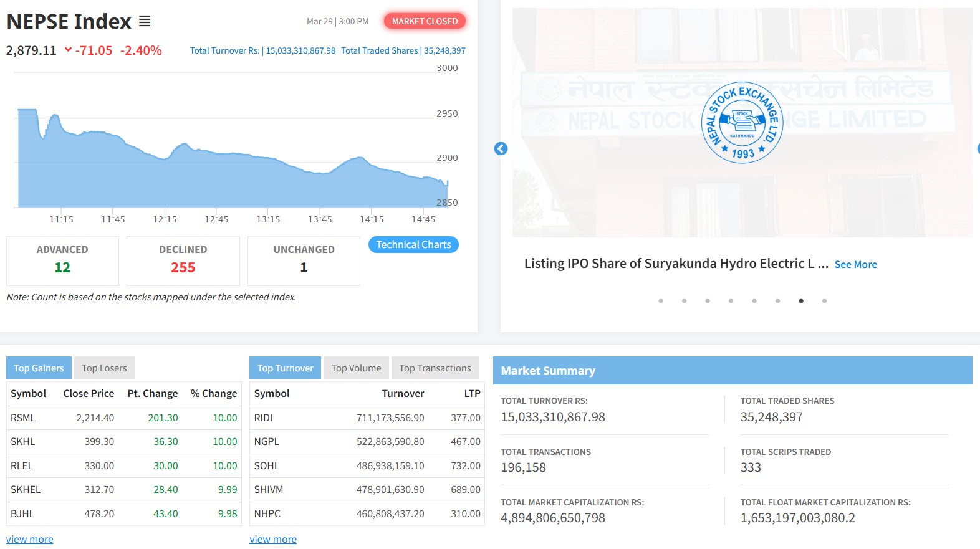Image resolution: width=980 pixels, height=549 pixels.
Task: Click the MARKET CLOSED status badge
Action: 425,21
